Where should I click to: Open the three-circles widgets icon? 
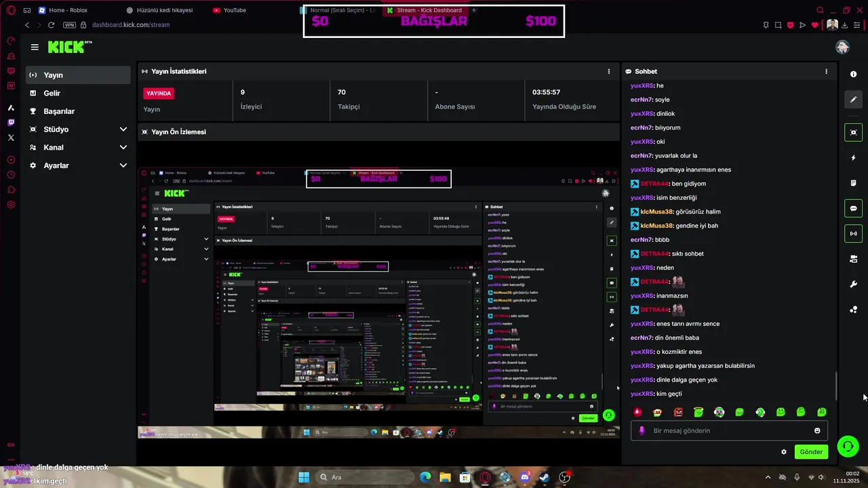[x=853, y=310]
